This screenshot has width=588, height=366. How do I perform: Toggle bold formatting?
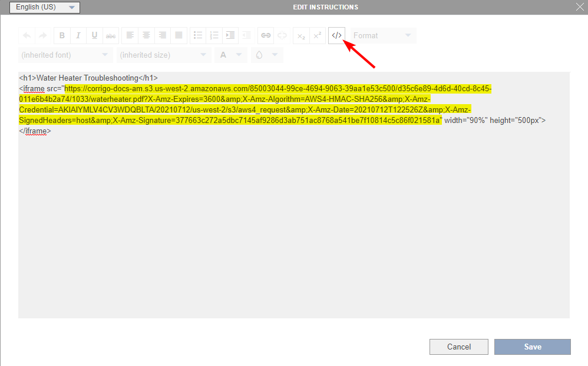click(x=62, y=35)
